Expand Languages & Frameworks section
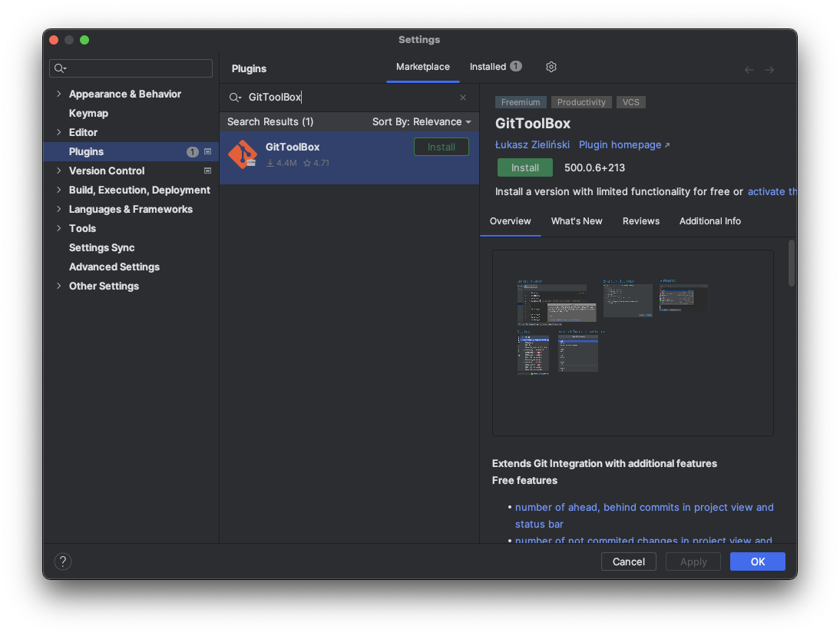This screenshot has height=636, width=840. [59, 210]
